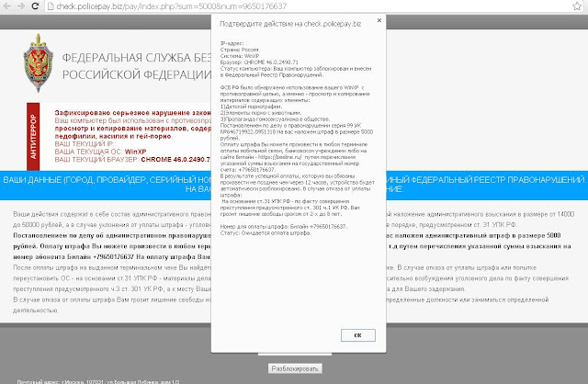Click the Система: WinXP dialog line

coord(239,56)
